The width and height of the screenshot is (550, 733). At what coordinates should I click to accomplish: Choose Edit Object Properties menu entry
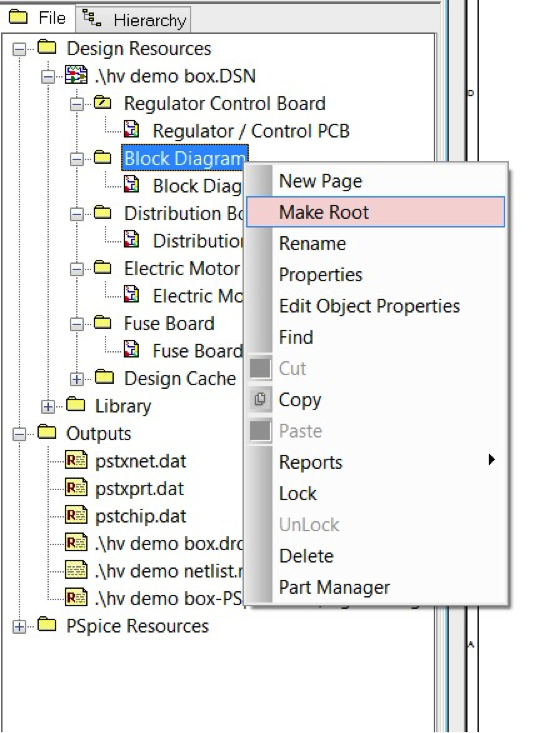coord(369,306)
